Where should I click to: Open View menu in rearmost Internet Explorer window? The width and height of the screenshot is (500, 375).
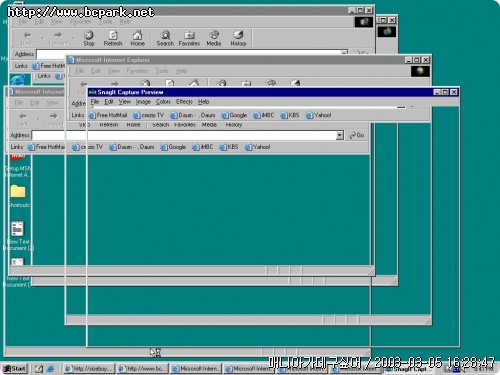tap(57, 22)
